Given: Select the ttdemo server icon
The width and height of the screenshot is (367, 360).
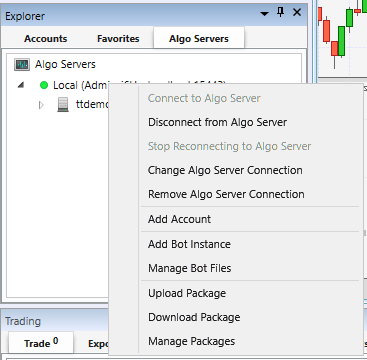Looking at the screenshot, I should tap(63, 105).
